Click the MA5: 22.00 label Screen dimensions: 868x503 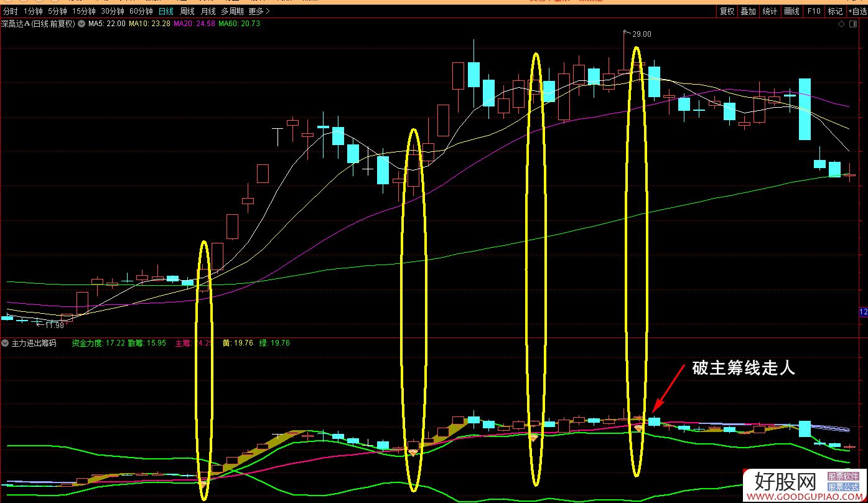[x=107, y=24]
